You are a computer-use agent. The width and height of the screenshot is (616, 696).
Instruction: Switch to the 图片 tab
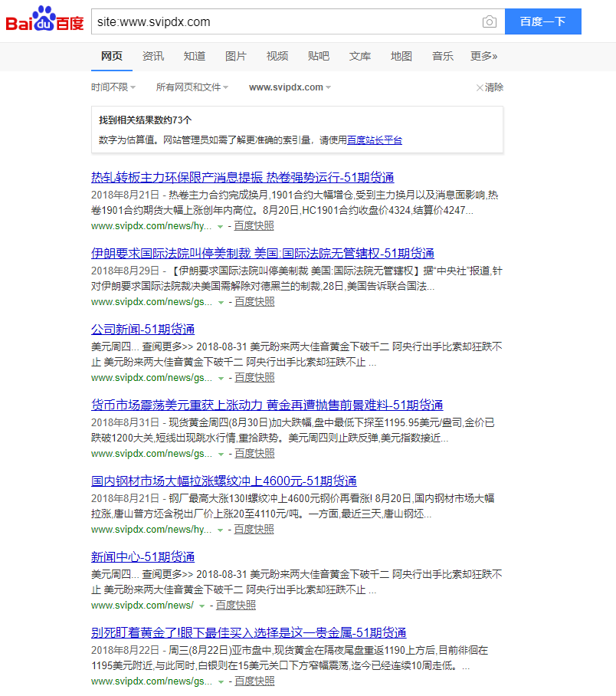click(x=236, y=56)
